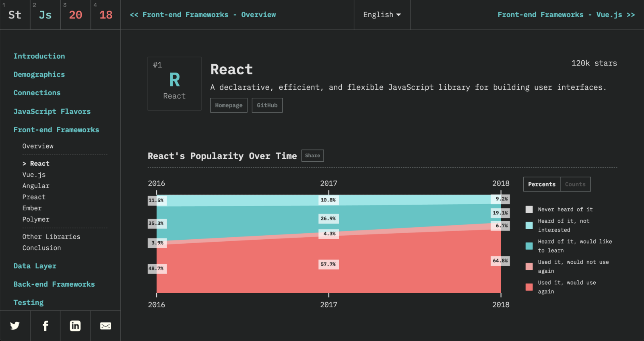Go to next page Front-end Frameworks - Vue.js
This screenshot has width=644, height=341.
pos(566,14)
